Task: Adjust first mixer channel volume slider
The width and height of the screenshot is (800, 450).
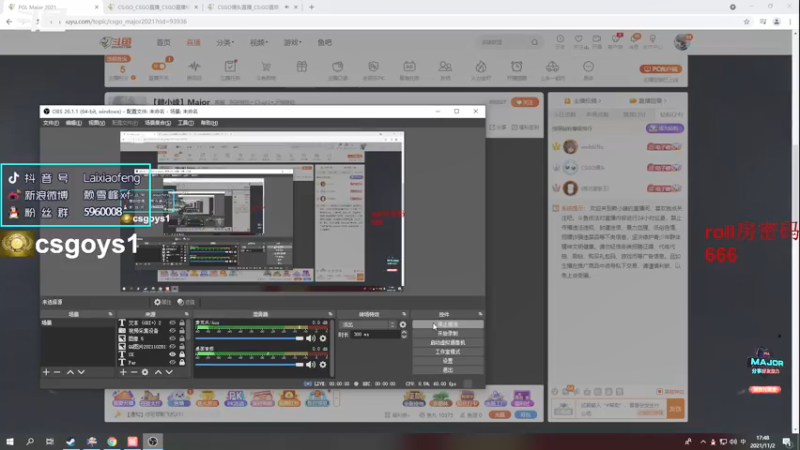Action: [x=249, y=338]
